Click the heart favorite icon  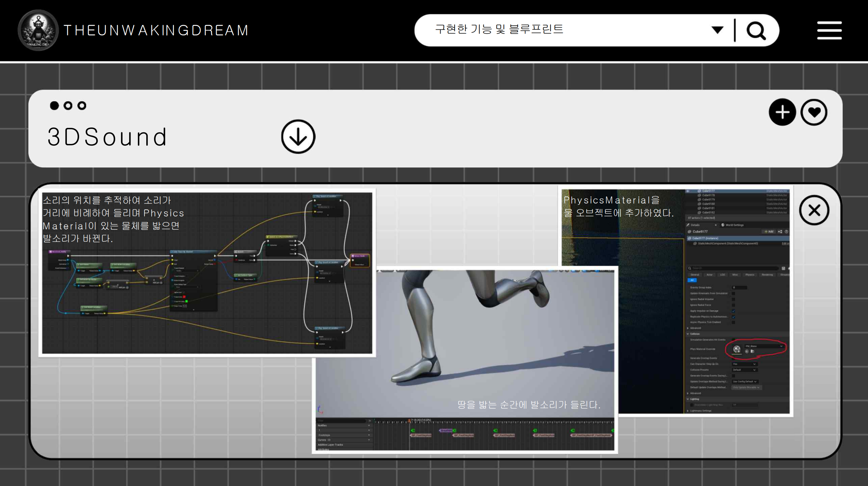814,112
